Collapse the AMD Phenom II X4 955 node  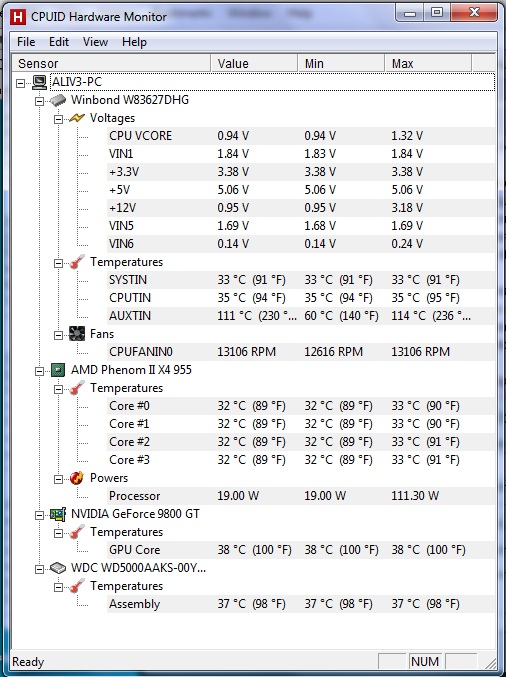[x=39, y=371]
